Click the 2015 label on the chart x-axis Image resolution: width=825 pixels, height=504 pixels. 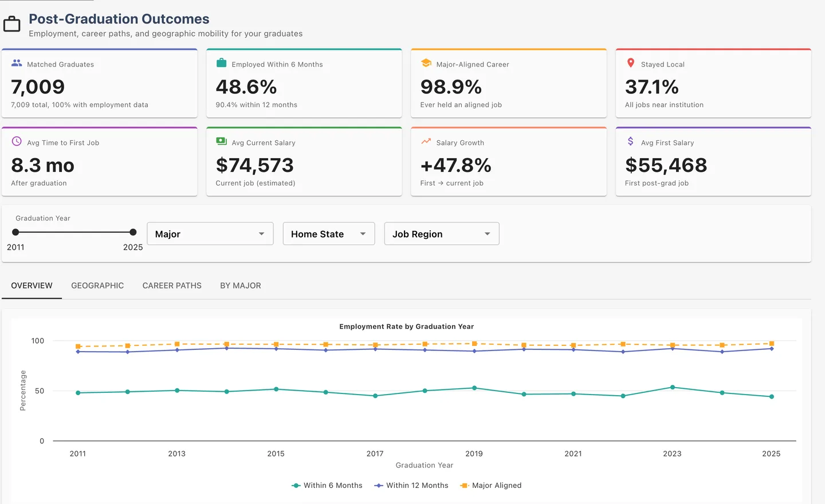[x=276, y=454]
